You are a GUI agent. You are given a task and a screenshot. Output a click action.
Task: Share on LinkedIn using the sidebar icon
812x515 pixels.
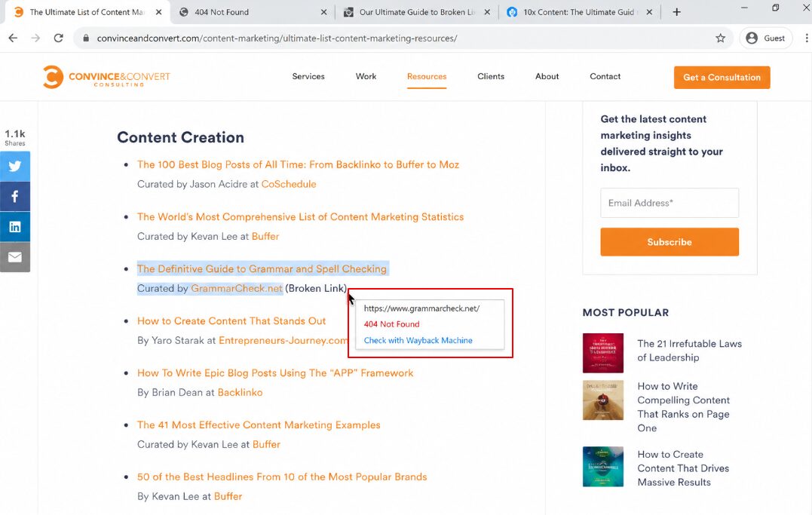point(15,226)
